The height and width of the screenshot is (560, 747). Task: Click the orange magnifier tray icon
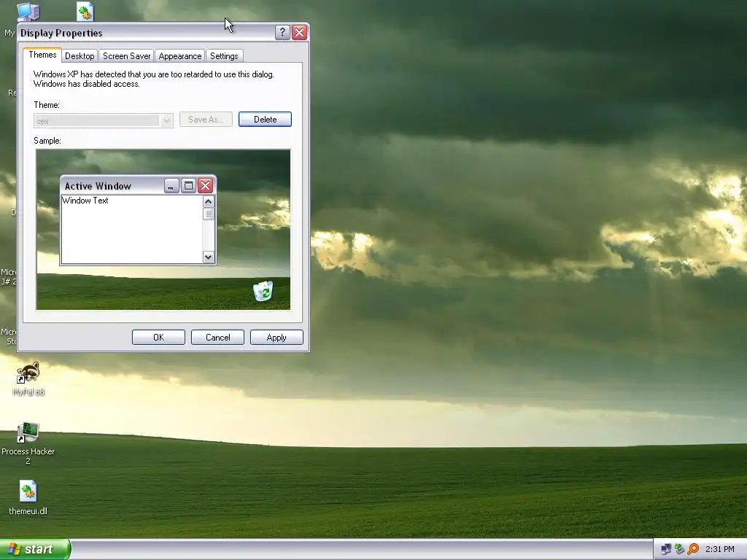pos(693,549)
